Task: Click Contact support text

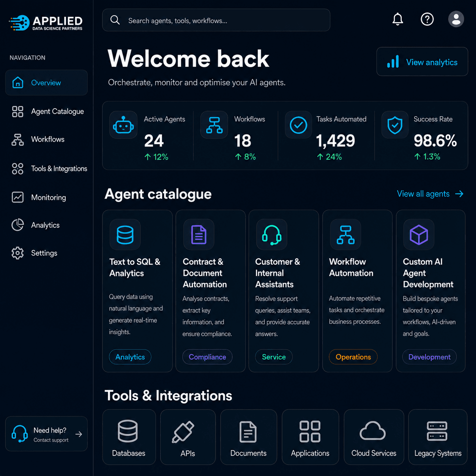Action: pyautogui.click(x=51, y=440)
